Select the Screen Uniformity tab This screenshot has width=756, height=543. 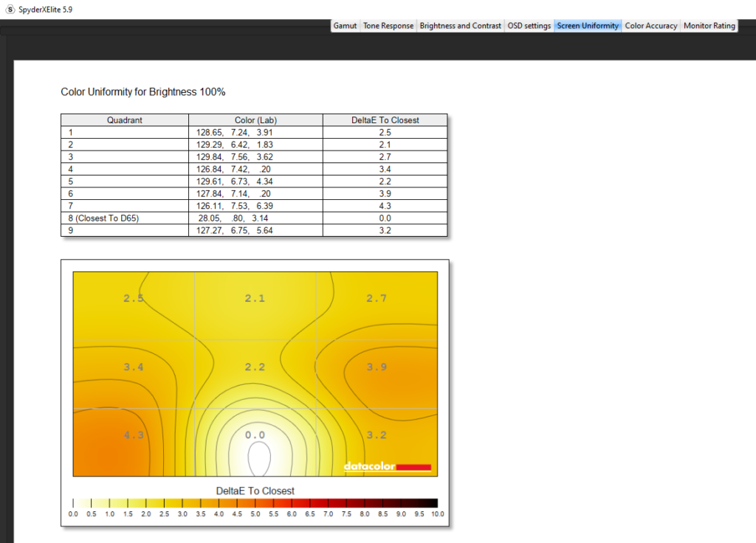coord(588,26)
